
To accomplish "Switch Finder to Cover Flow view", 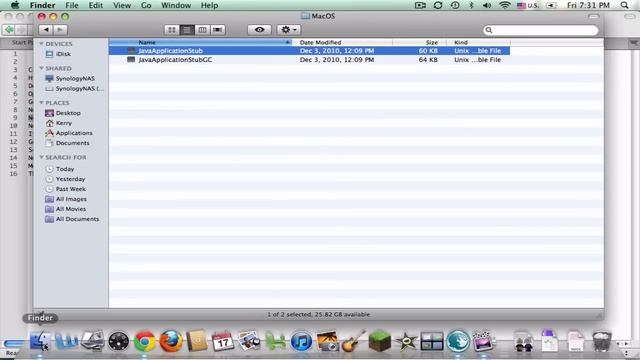I will click(218, 30).
